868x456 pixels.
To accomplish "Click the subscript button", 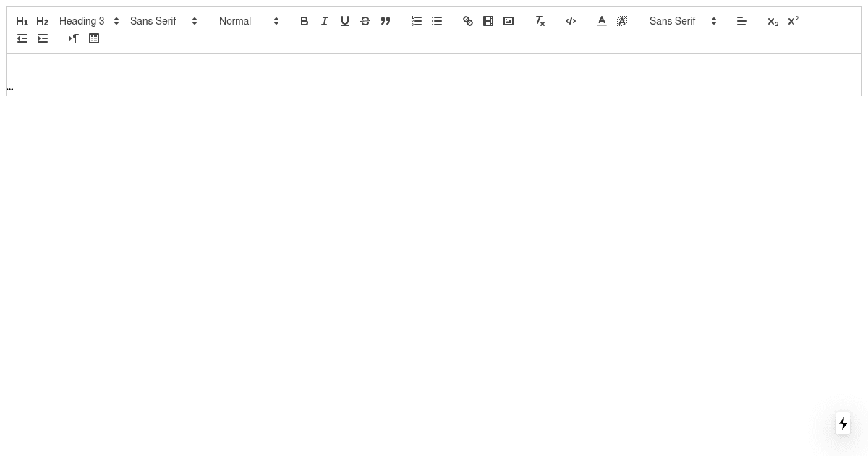I will pos(773,21).
